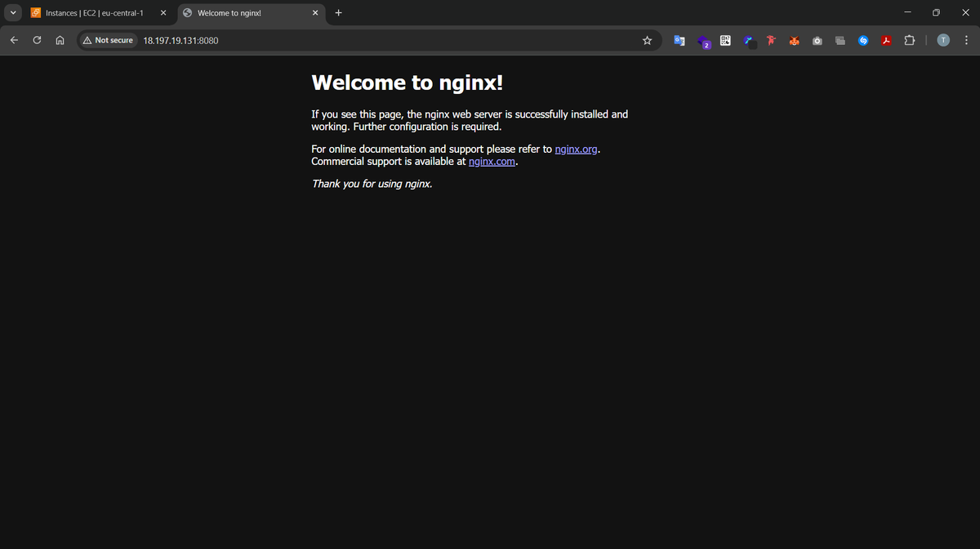Open the red running figure extension
This screenshot has width=980, height=549.
click(770, 40)
